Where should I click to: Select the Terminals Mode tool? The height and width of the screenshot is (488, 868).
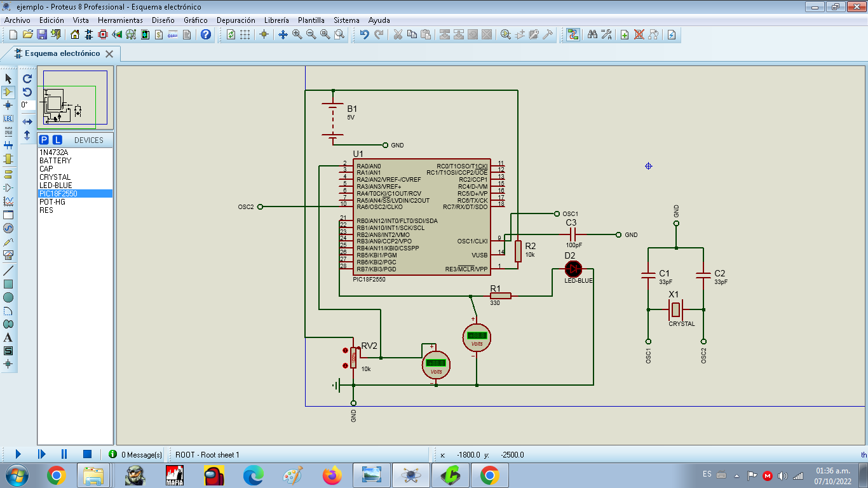tap(8, 173)
